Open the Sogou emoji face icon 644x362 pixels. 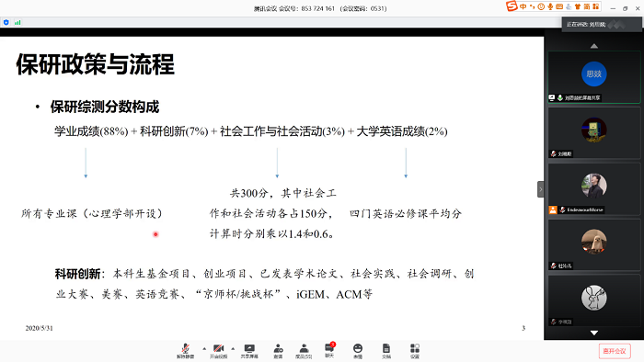(541, 6)
